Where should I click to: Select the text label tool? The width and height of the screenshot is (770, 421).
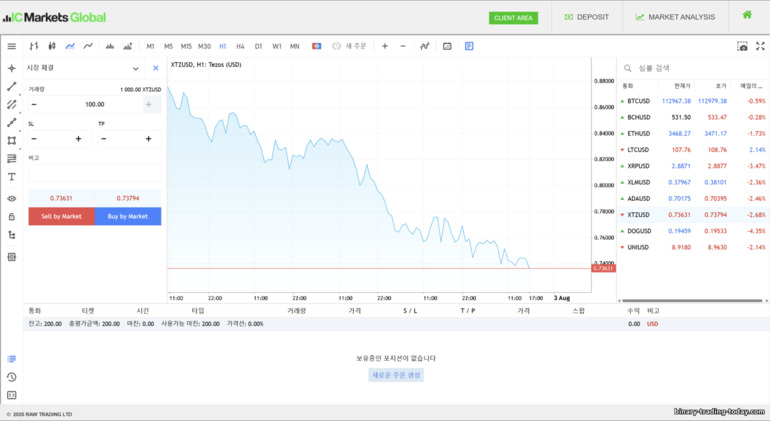click(x=12, y=176)
